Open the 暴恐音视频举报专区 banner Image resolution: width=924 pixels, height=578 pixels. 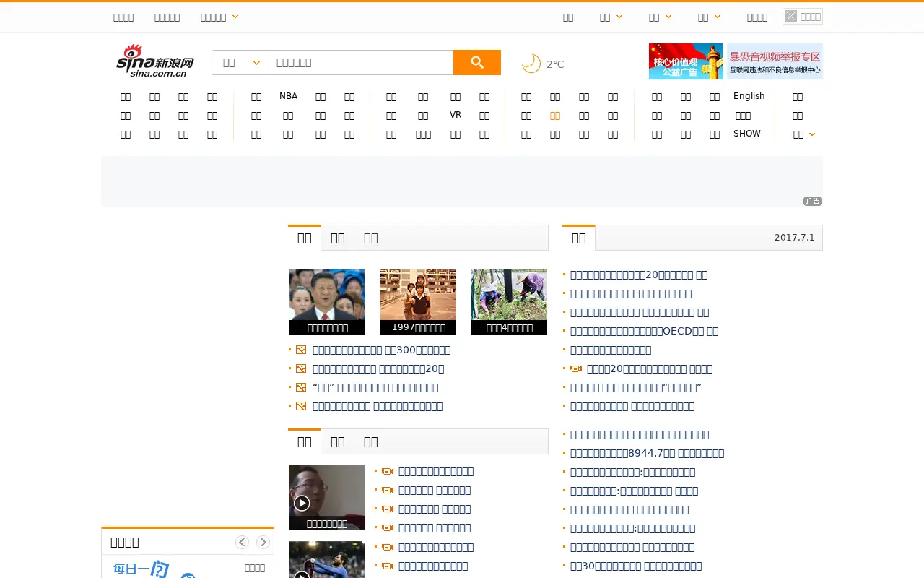(774, 61)
